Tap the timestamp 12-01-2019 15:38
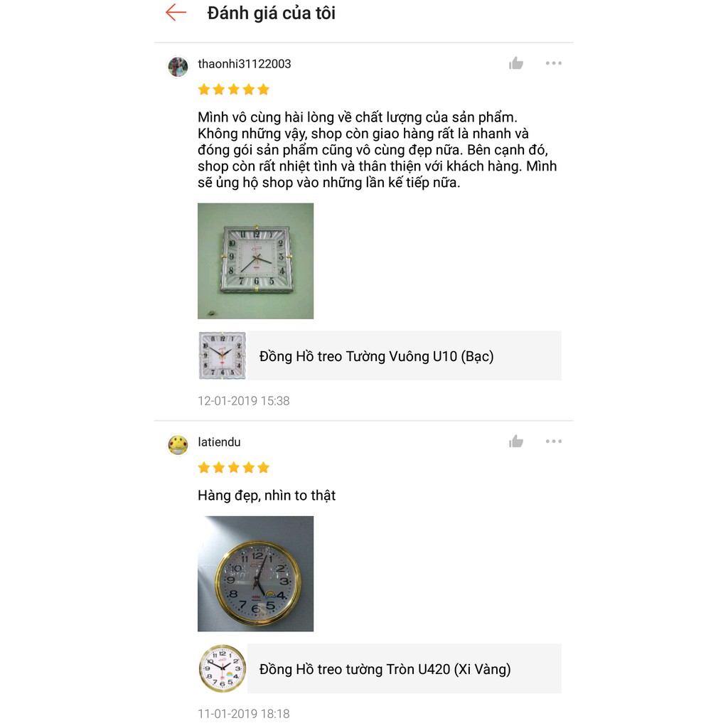 coord(244,401)
